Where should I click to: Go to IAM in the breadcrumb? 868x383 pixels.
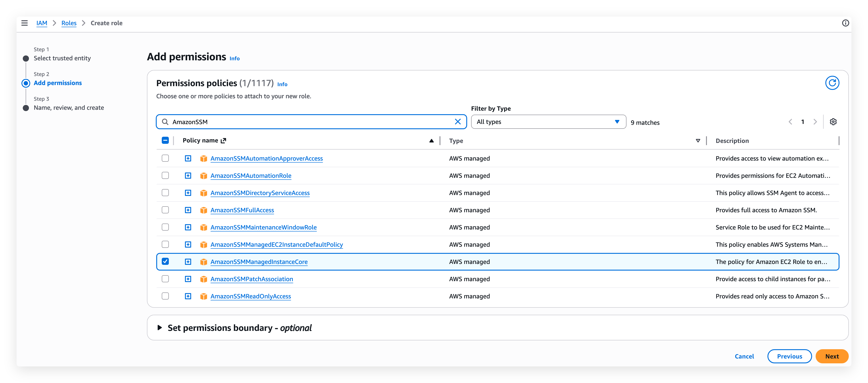pyautogui.click(x=42, y=23)
